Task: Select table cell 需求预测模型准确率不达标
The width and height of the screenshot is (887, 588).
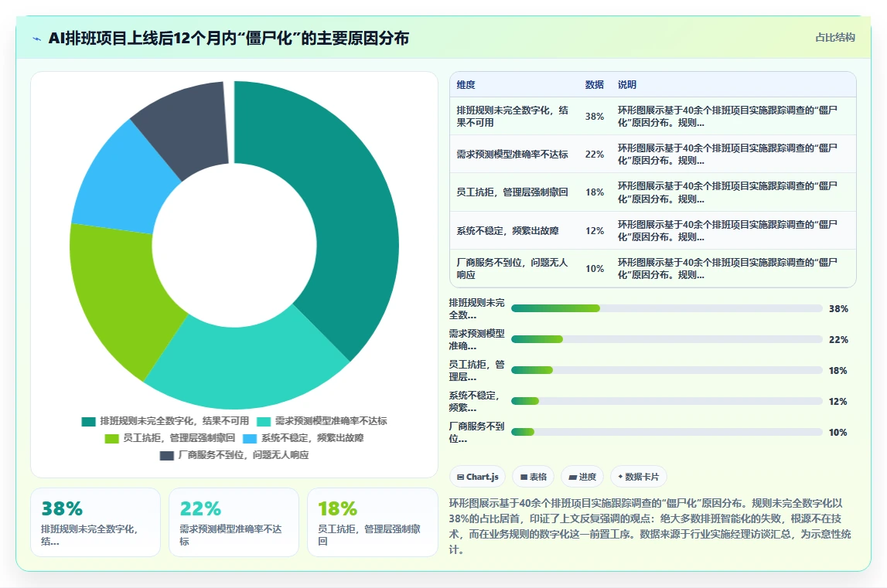Action: click(x=513, y=155)
